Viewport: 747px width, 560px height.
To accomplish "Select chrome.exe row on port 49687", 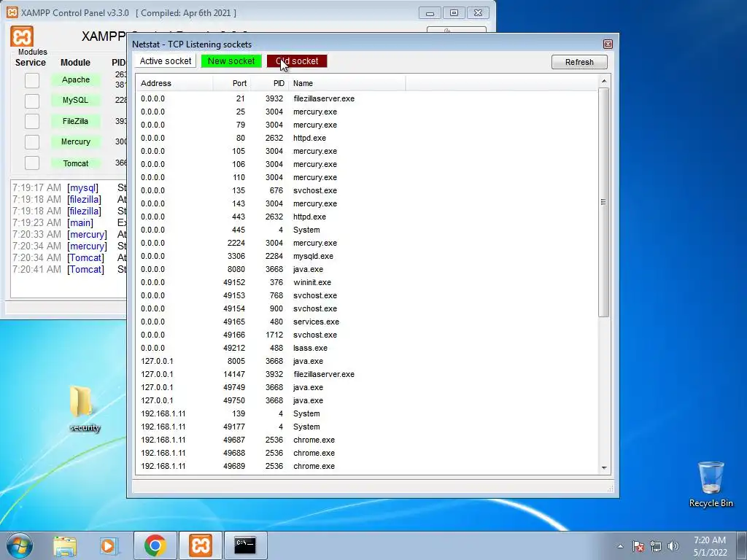I will point(367,440).
